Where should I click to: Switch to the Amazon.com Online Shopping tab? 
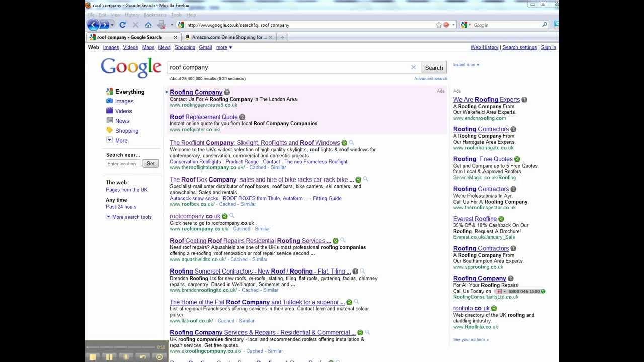pyautogui.click(x=228, y=37)
